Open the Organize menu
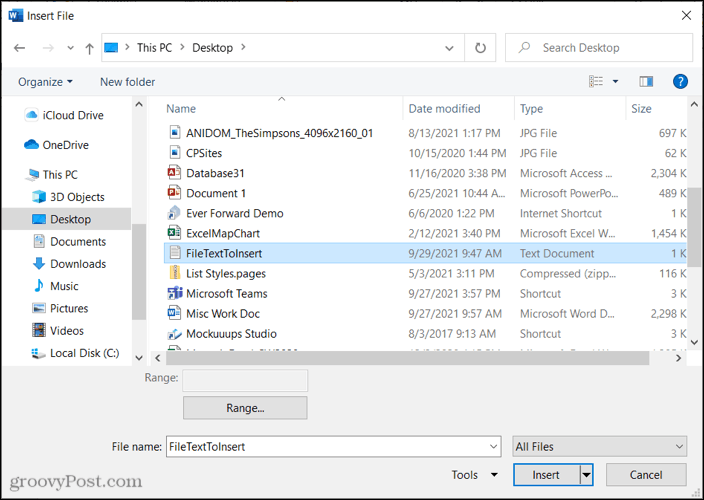The height and width of the screenshot is (500, 704). click(x=46, y=82)
